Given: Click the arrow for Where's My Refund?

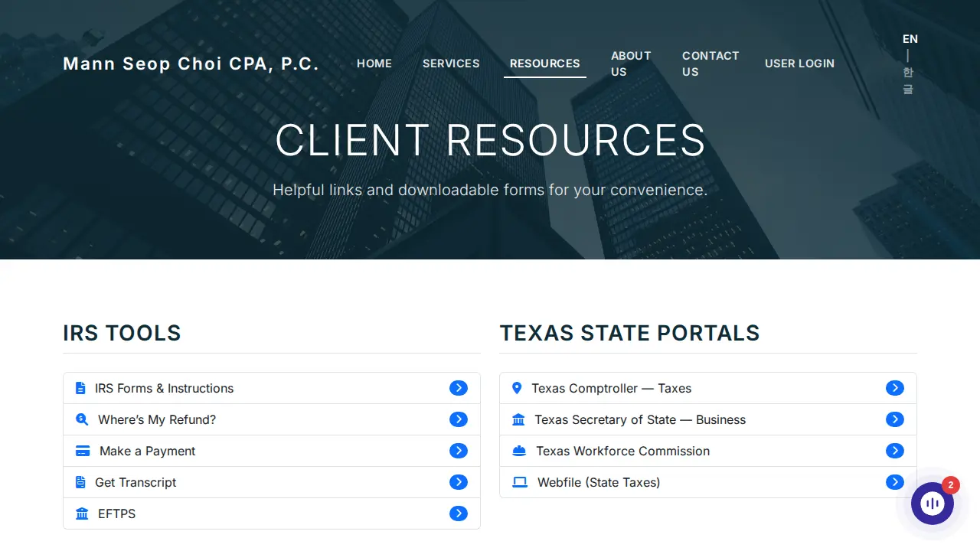Looking at the screenshot, I should [x=459, y=419].
